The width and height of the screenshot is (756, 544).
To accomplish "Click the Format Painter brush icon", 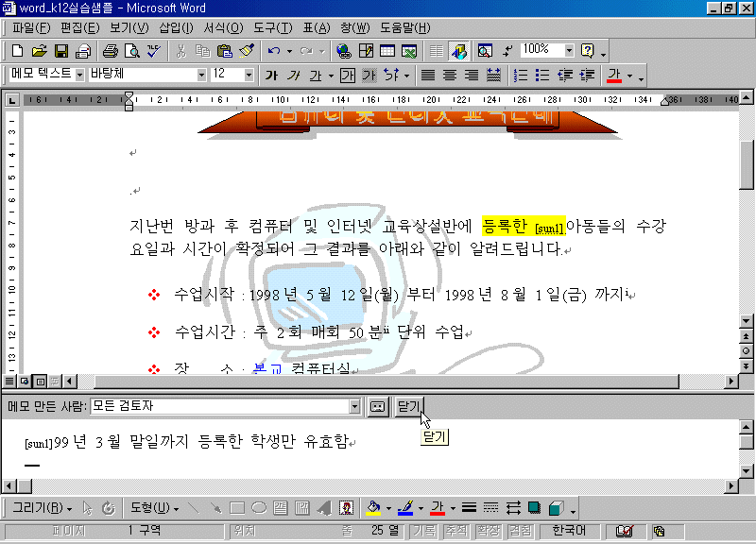I will (246, 50).
